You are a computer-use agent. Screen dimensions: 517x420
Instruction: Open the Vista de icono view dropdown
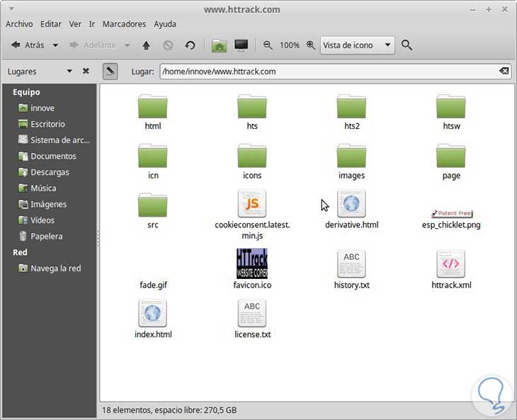tap(358, 45)
